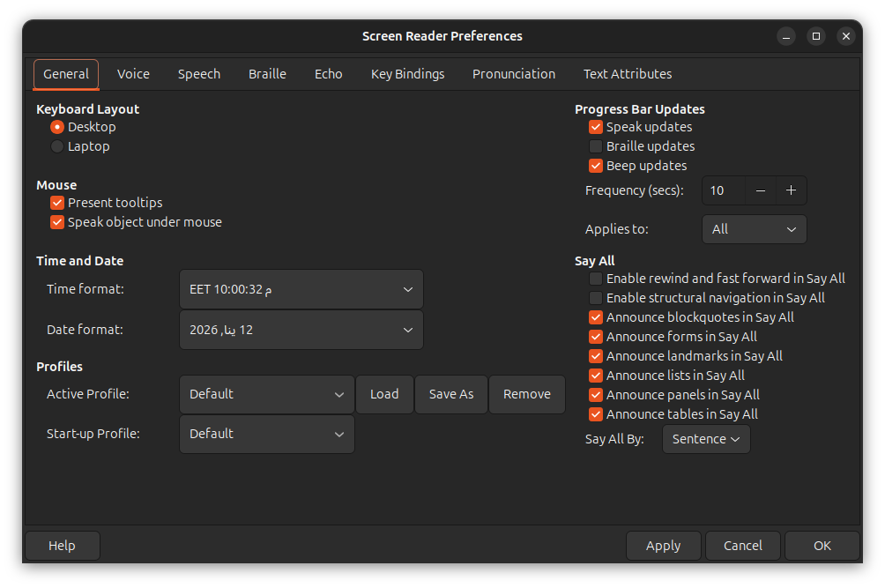Decrease frequency with the minus button
Screen dimensions: 885x588
760,190
